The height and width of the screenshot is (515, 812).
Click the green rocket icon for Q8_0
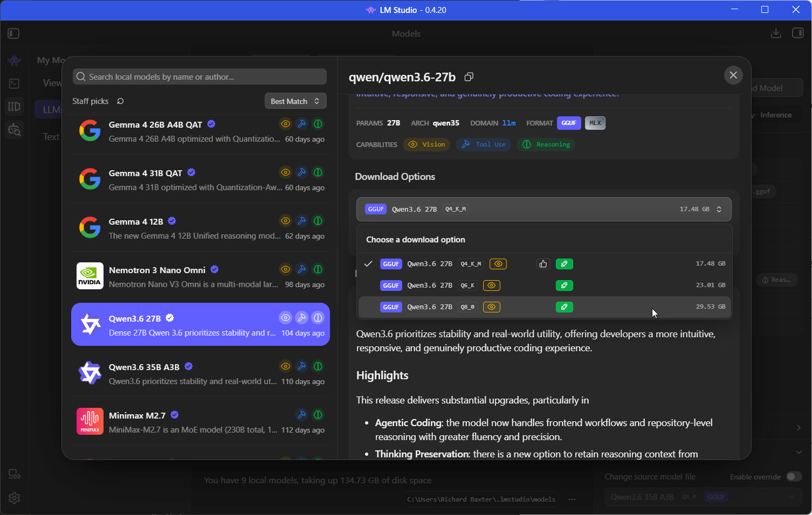click(x=564, y=307)
